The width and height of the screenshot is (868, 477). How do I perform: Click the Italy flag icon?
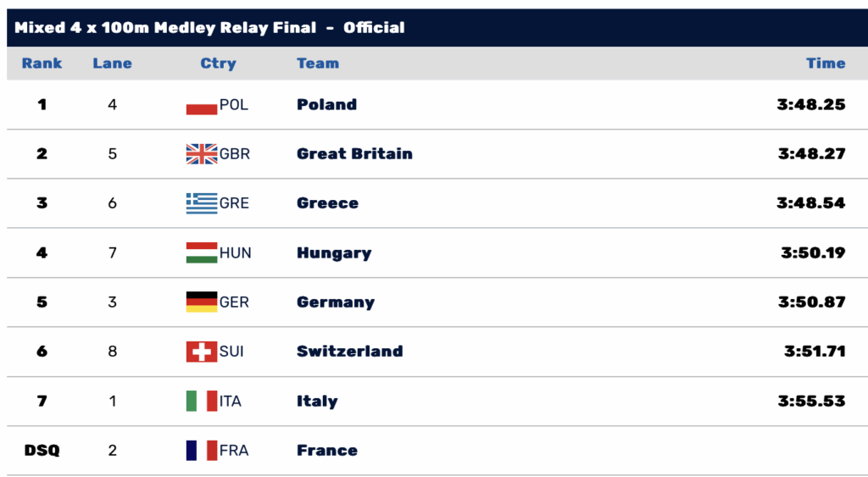[202, 401]
